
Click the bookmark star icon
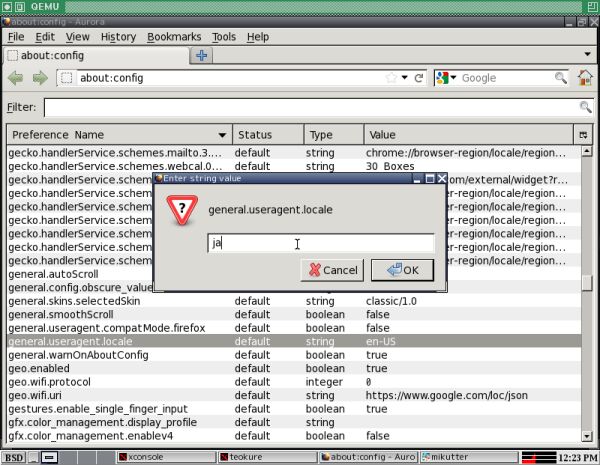click(x=391, y=78)
